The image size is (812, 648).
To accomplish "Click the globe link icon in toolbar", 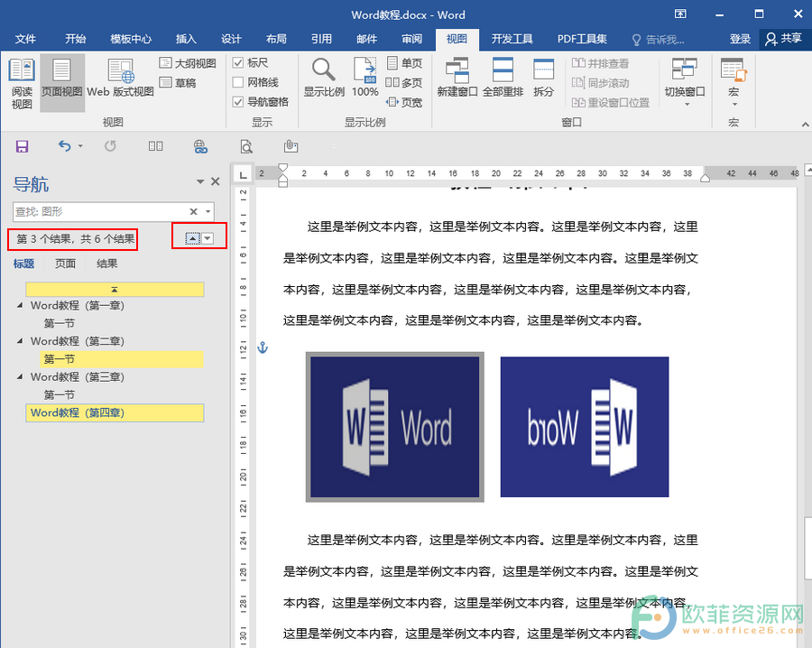I will (200, 147).
